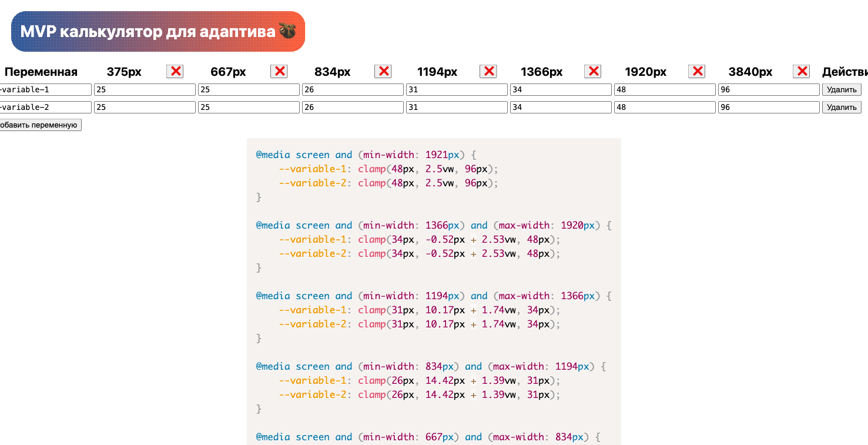Viewport: 868px width, 445px height.
Task: Click the MVP калькулятор title banner
Action: [x=158, y=31]
